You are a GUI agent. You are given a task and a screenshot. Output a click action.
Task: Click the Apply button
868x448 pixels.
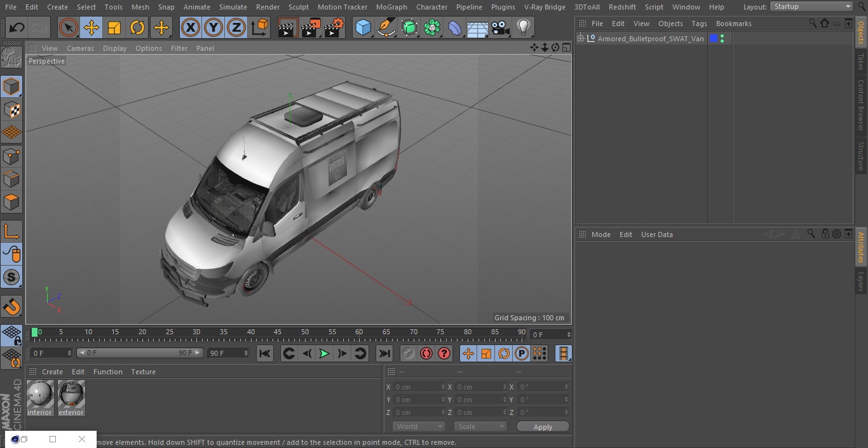pos(543,426)
